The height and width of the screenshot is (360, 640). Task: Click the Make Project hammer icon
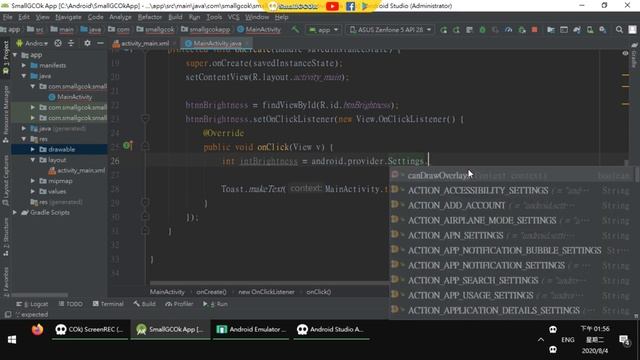coord(295,29)
